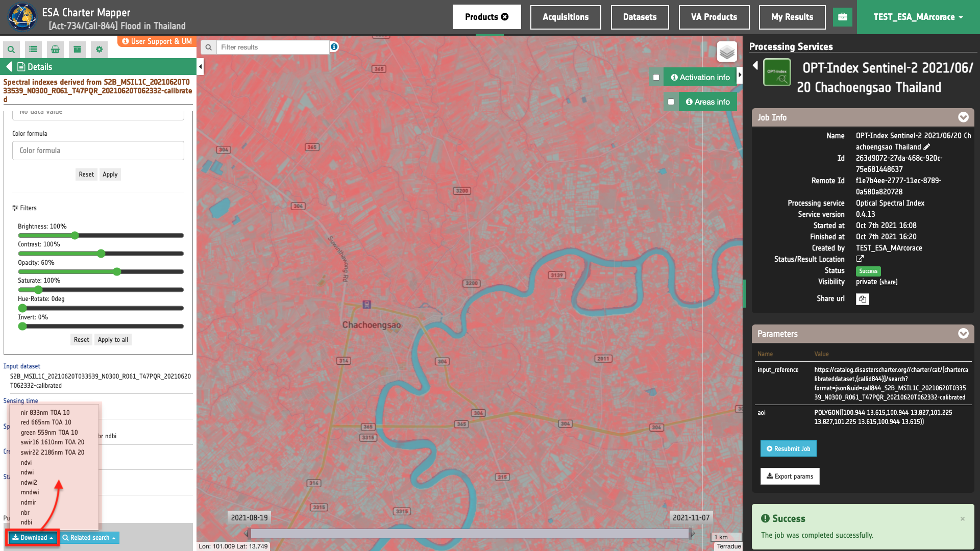
Task: Step the timeline end arrow forward
Action: tap(692, 534)
